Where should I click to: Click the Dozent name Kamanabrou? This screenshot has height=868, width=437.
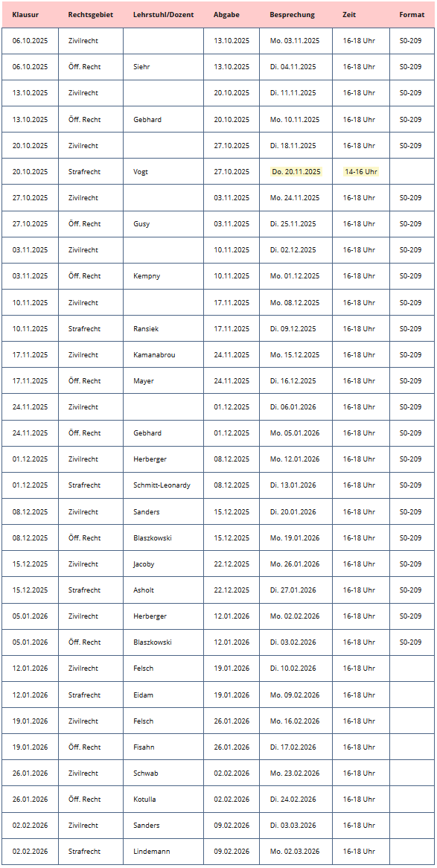click(x=154, y=355)
